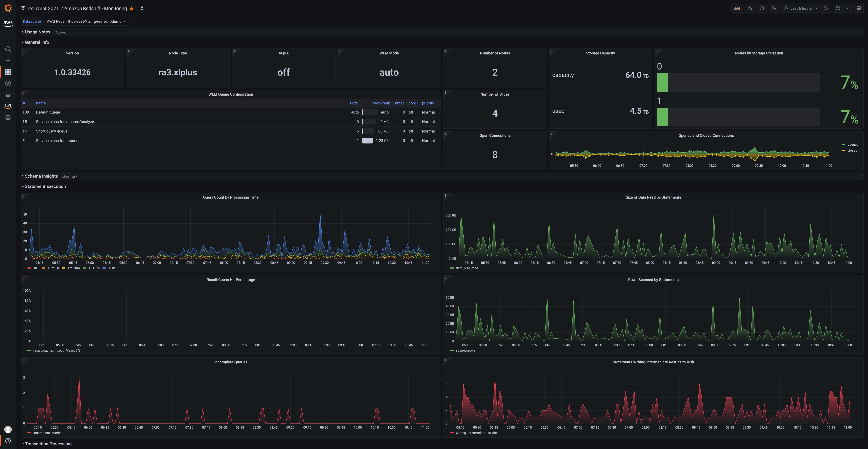Open the Query Count by Processing Time panel title menu
This screenshot has width=868, height=449.
231,198
